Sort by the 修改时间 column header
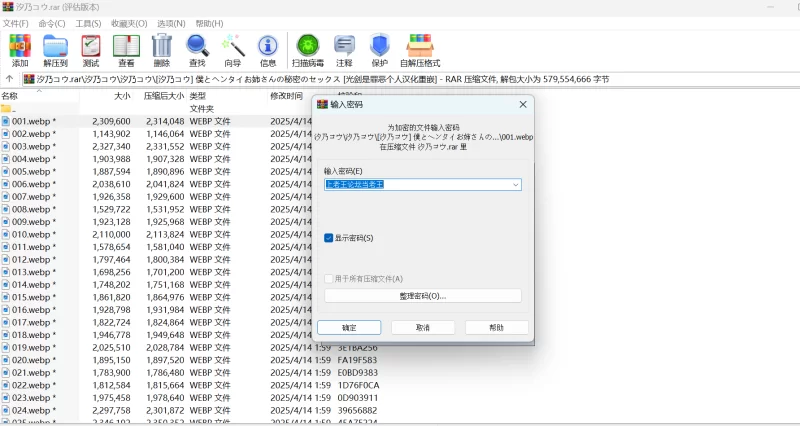The image size is (800, 426). (289, 95)
